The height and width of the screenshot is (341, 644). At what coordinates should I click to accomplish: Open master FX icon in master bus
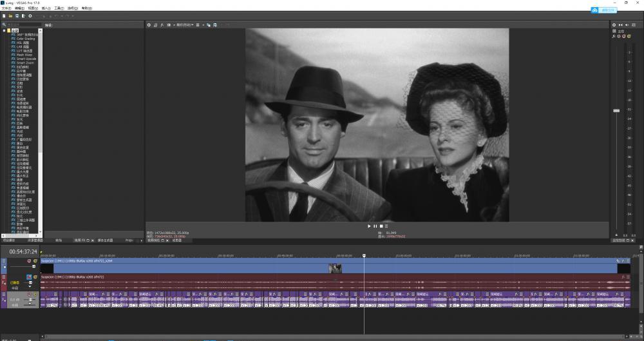(614, 36)
